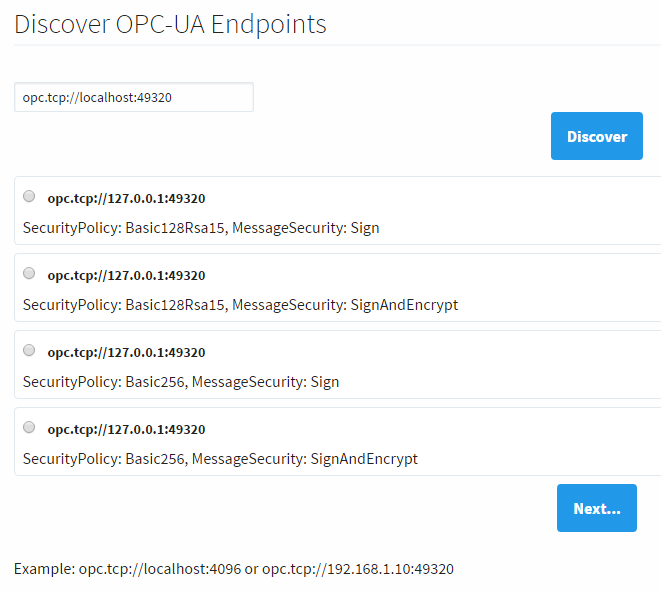Click the text 'SecurityPolicy: Basic256, MessageSecurity: Sign'

[181, 382]
